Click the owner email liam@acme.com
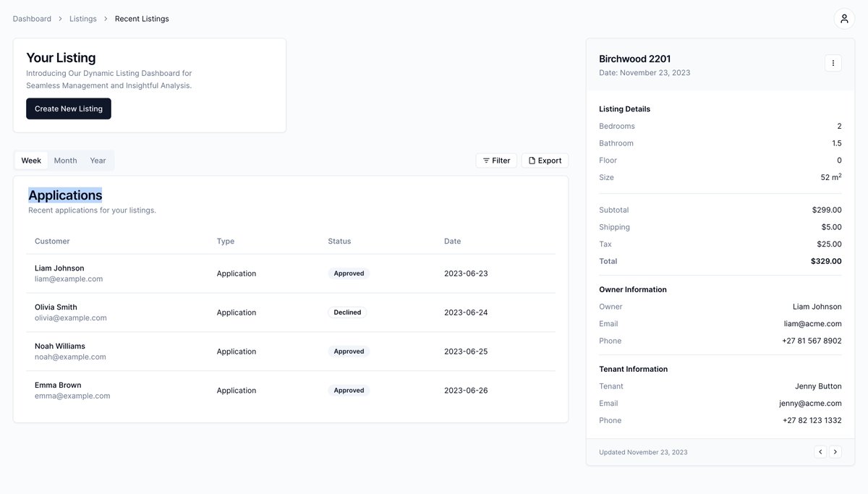The width and height of the screenshot is (868, 494). [814, 323]
